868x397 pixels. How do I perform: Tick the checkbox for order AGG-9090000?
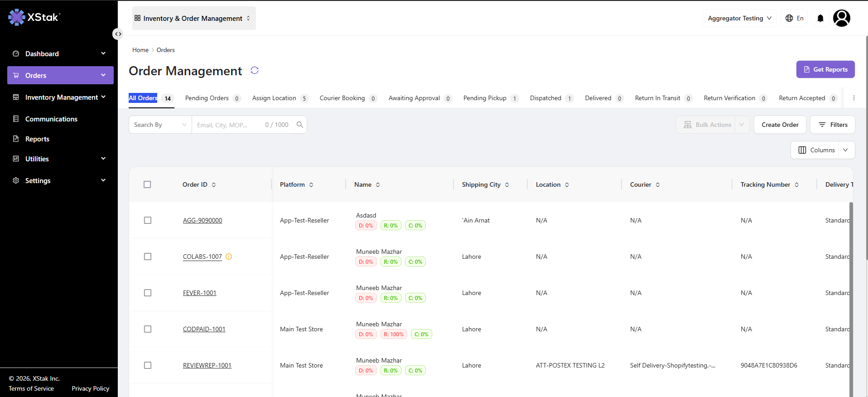[x=148, y=220]
